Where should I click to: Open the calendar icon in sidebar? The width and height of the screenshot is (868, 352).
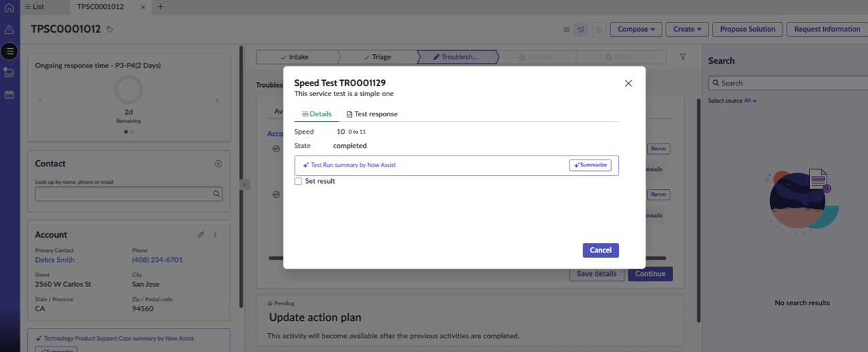9,94
